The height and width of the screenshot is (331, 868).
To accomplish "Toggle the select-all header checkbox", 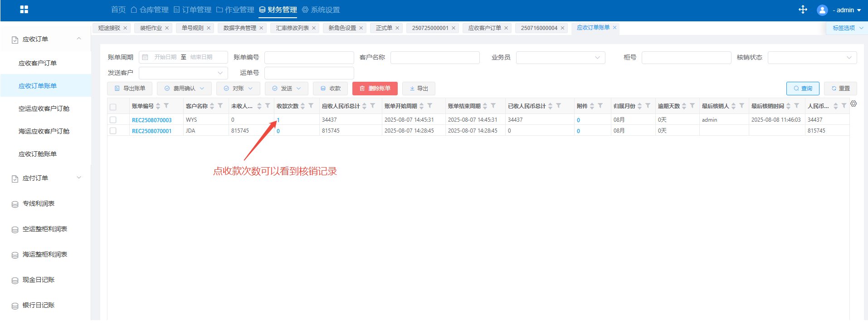I will click(113, 107).
